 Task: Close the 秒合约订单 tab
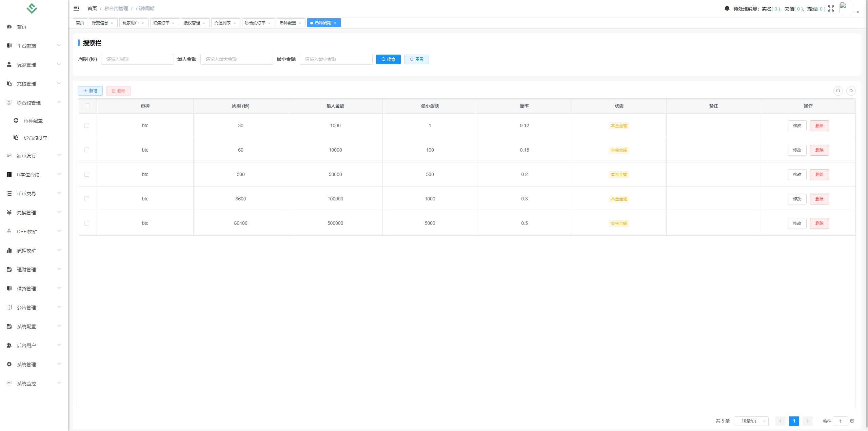coord(269,23)
